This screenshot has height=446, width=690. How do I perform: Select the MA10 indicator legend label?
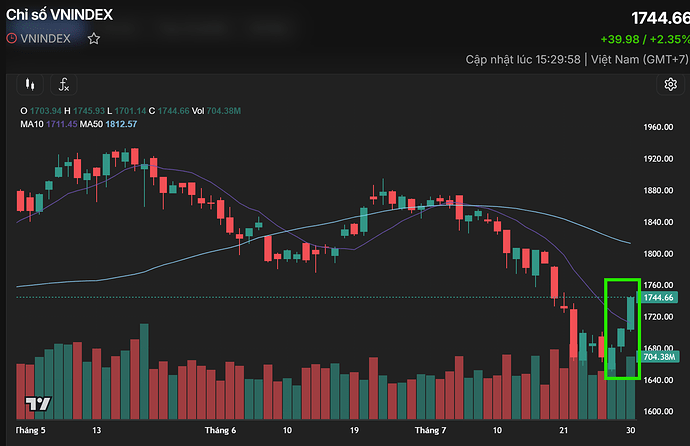coord(32,124)
